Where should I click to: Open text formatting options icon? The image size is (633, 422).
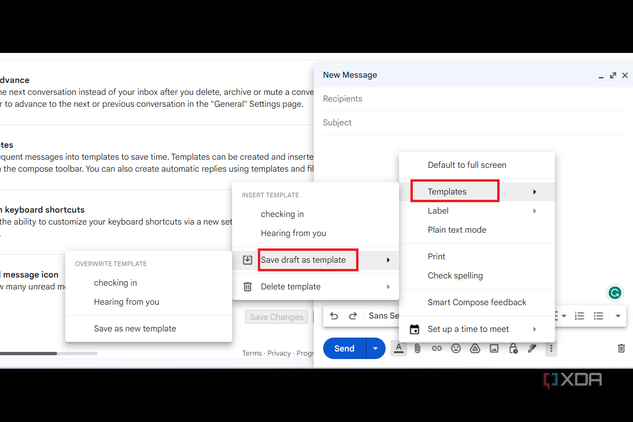[399, 348]
